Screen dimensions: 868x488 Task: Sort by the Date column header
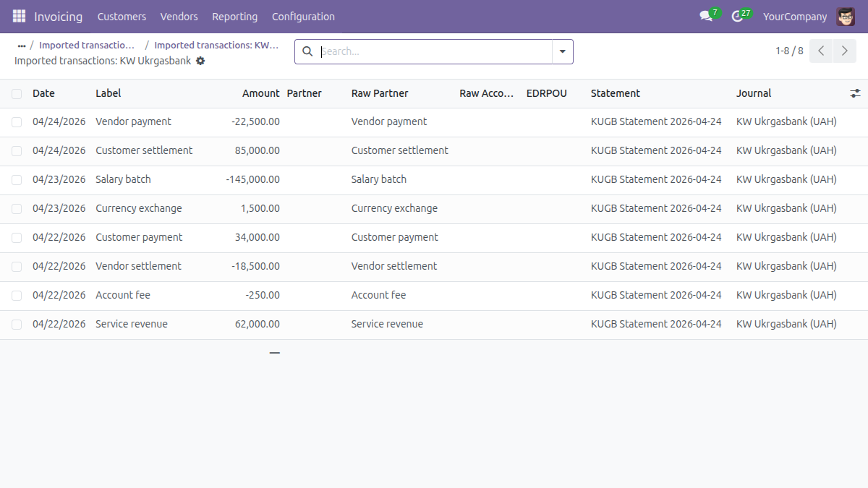pyautogui.click(x=43, y=93)
